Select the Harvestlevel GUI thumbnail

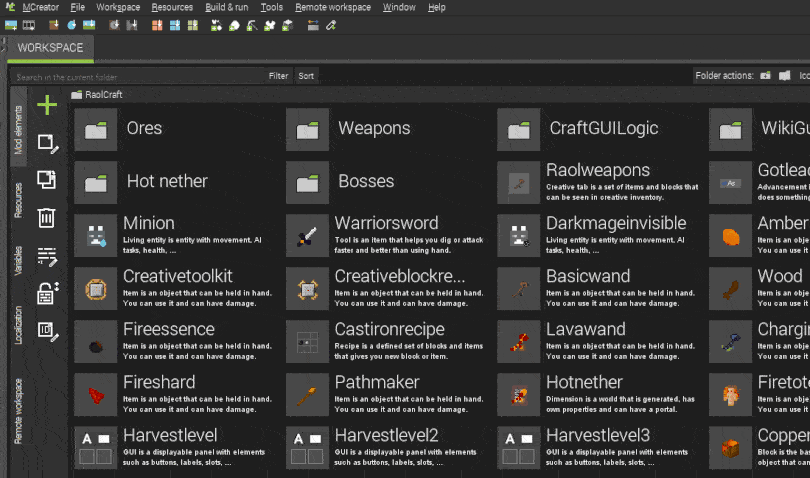click(96, 448)
